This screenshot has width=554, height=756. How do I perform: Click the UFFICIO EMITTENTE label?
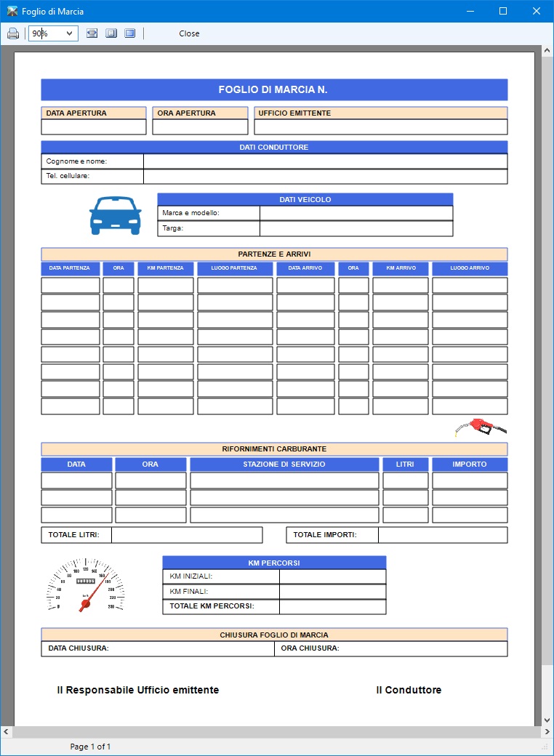294,113
